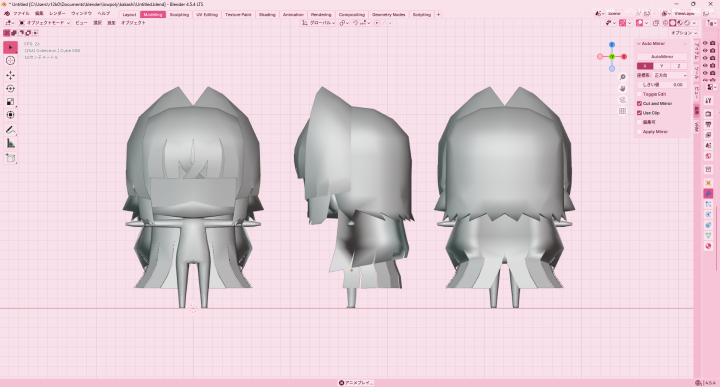Select the Annotate pencil tool
Screen dimensions: 720x387
(11, 130)
